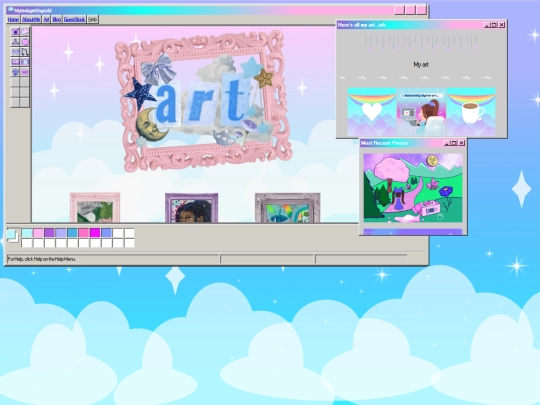Image resolution: width=540 pixels, height=405 pixels.
Task: Go to the Art nav link
Action: coord(46,19)
